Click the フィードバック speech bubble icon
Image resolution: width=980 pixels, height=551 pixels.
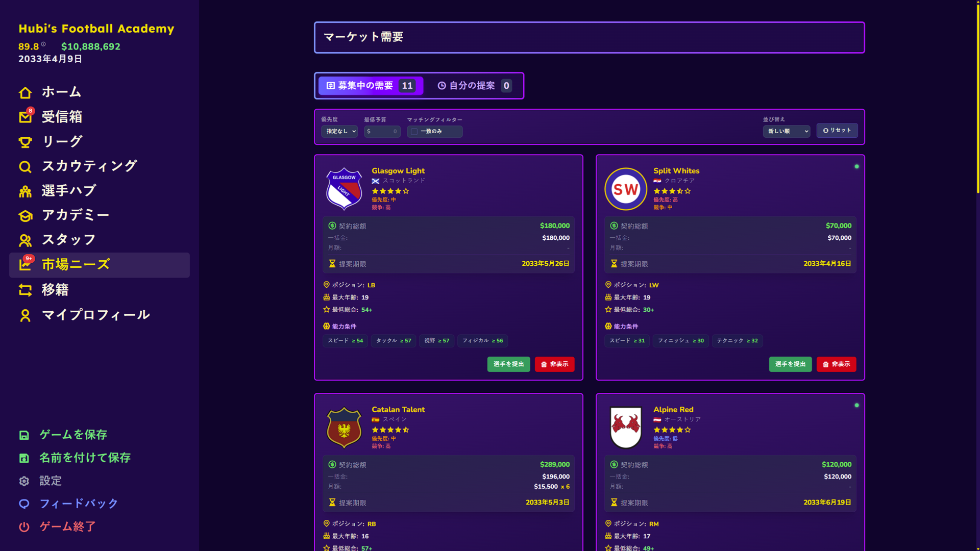pos(24,504)
